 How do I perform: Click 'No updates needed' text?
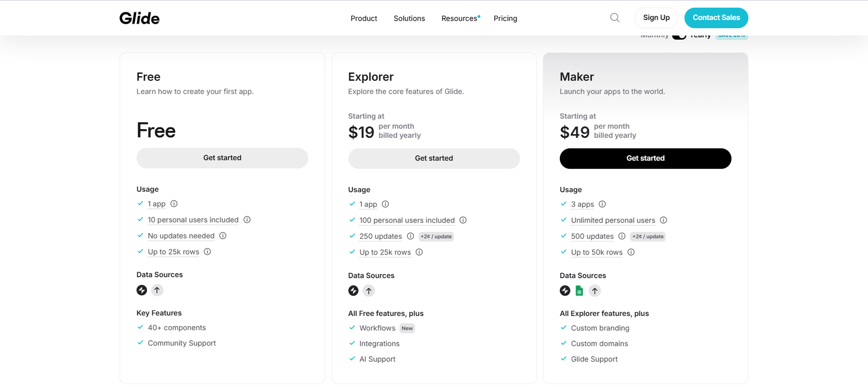click(x=181, y=236)
